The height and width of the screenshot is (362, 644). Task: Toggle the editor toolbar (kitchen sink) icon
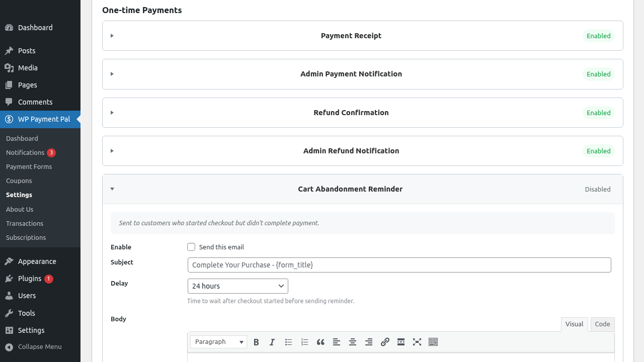(433, 342)
